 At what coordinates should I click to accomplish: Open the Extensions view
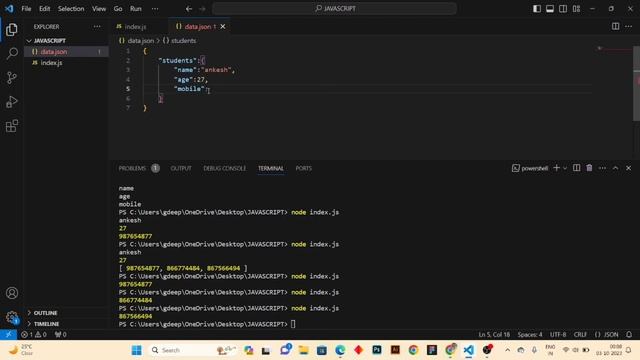12,126
